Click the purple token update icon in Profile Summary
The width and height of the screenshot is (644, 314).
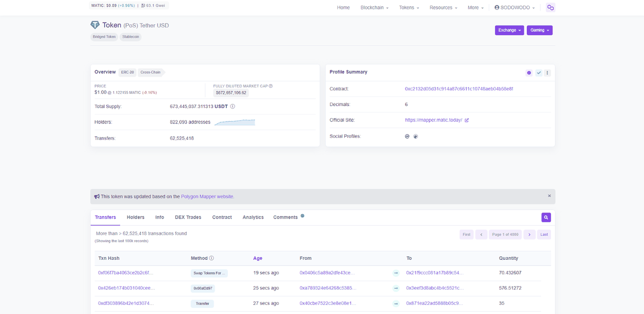click(529, 72)
